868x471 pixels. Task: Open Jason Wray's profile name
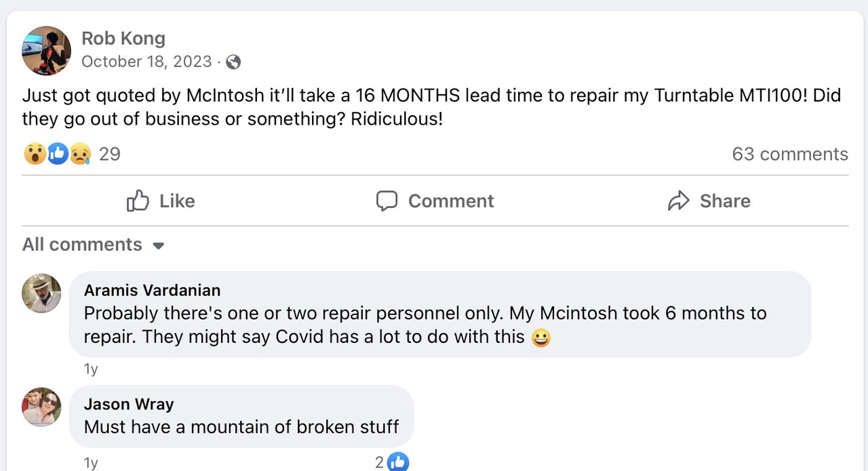pos(129,404)
